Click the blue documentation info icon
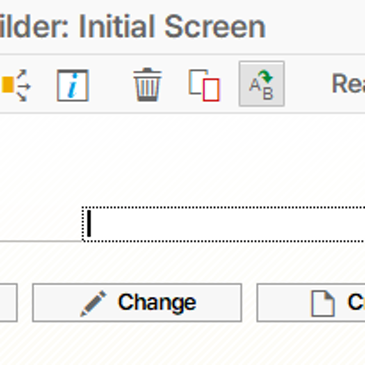Viewport: 365px width, 365px height. pos(72,85)
